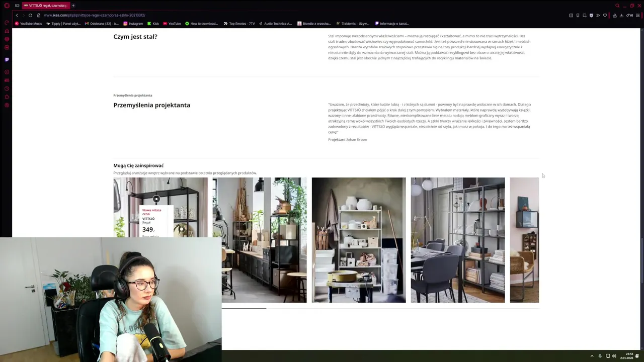The image size is (644, 362).
Task: Open the downloads icon in toolbar
Action: pyautogui.click(x=621, y=16)
